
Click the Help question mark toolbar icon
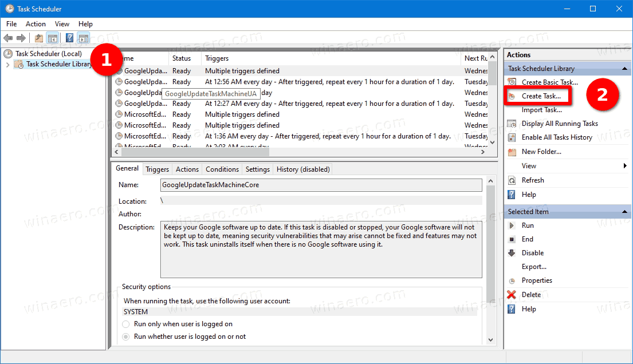(x=69, y=38)
